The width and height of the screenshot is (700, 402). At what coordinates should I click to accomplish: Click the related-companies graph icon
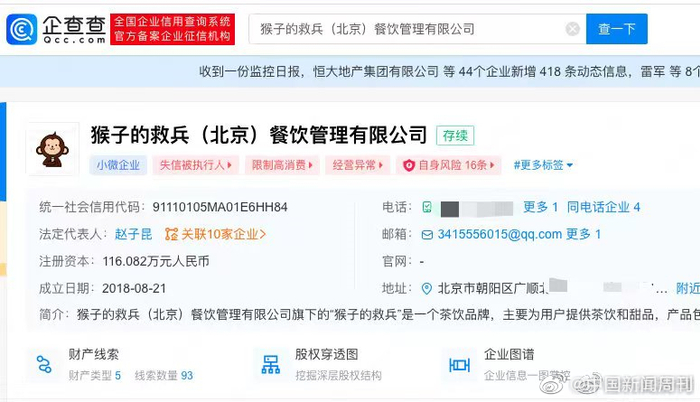(171, 234)
